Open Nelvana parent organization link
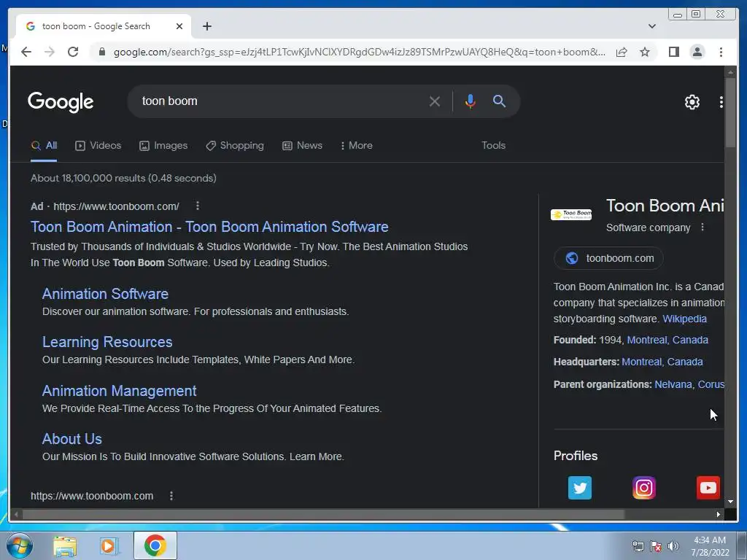This screenshot has width=747, height=560. [673, 384]
